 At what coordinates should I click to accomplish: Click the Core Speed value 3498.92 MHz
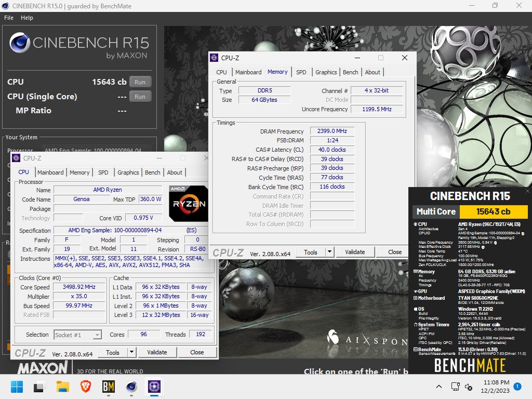click(79, 287)
